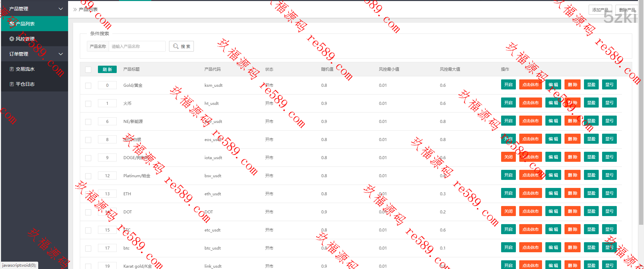644x269 pixels.
Task: Open the 添加产品 tab at top right
Action: [x=600, y=10]
